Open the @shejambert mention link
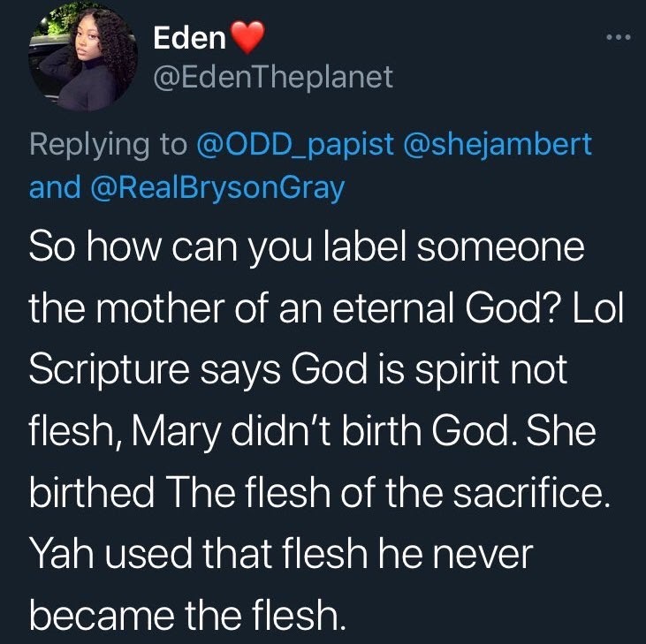The height and width of the screenshot is (644, 646). [x=498, y=145]
